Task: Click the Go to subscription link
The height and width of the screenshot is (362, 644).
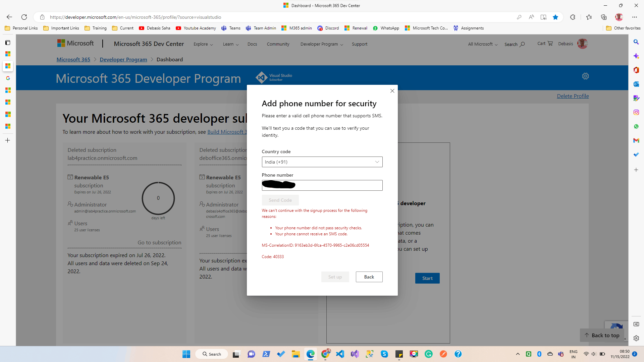Action: 159,242
